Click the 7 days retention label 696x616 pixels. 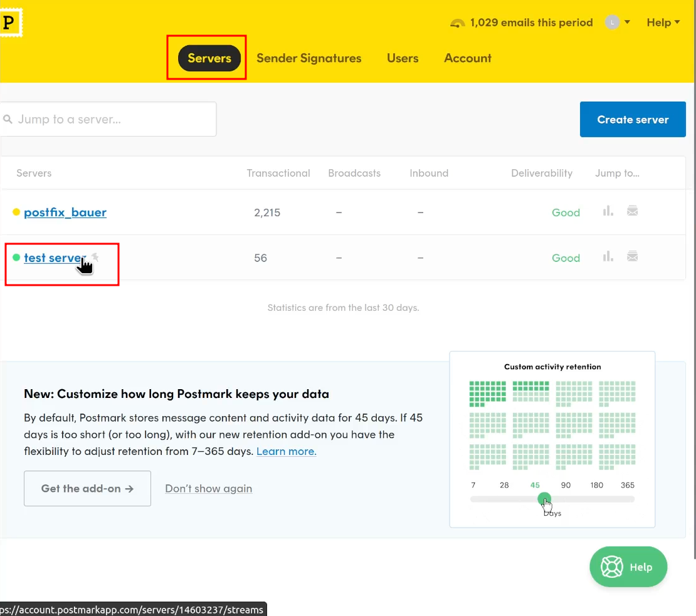tap(473, 485)
